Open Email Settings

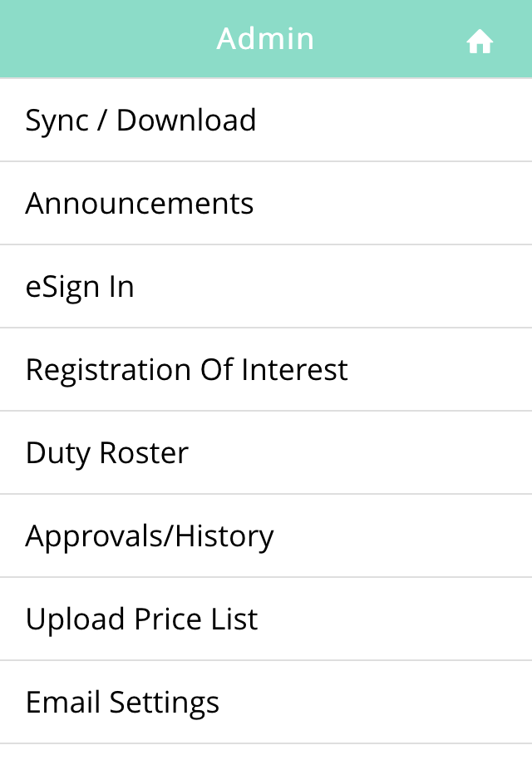coord(123,703)
